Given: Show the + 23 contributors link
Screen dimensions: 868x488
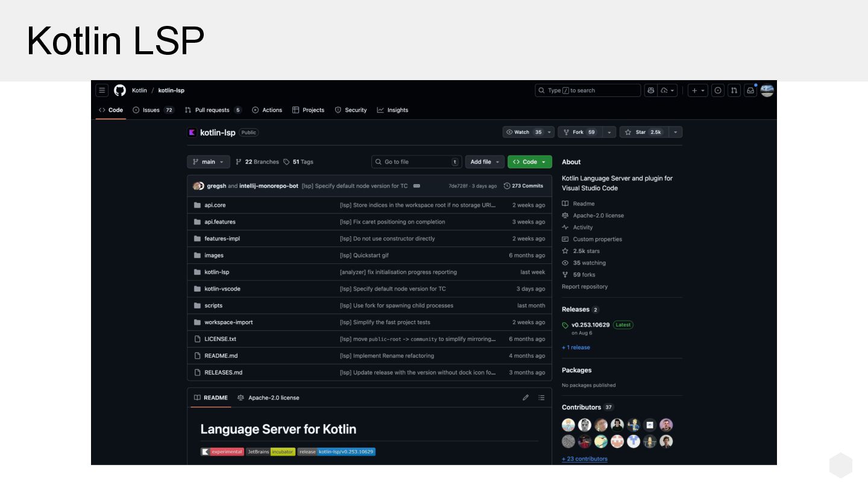Looking at the screenshot, I should click(585, 459).
